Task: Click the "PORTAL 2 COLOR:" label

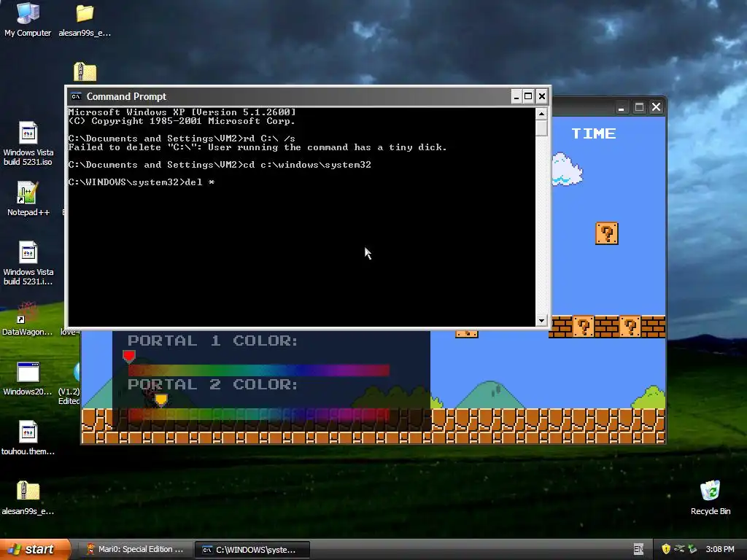Action: click(x=212, y=384)
